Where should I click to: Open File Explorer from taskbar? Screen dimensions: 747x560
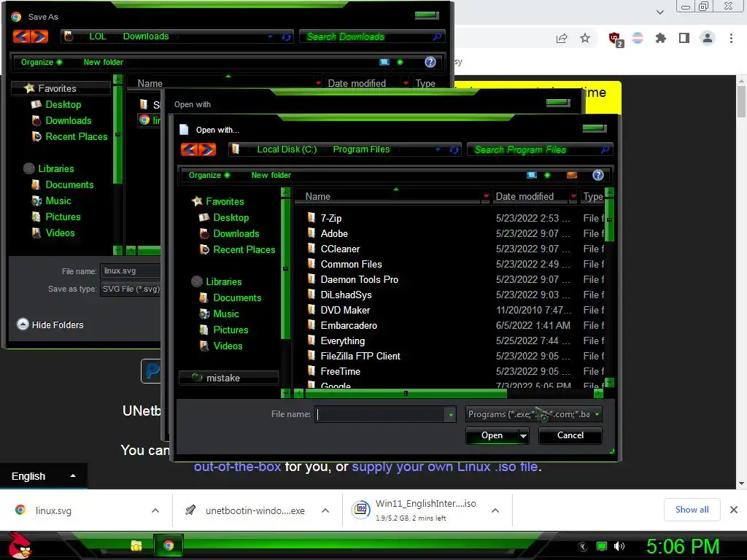136,545
